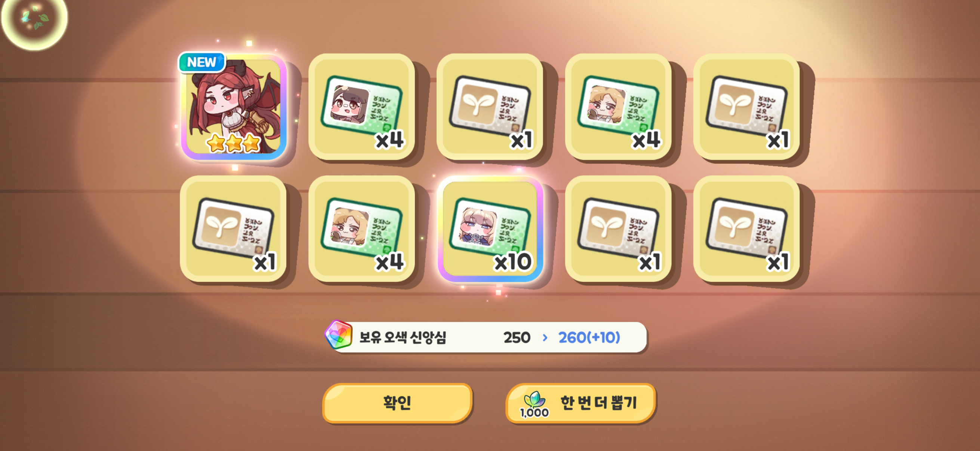Tap the rainbow heart gem icon

(338, 335)
